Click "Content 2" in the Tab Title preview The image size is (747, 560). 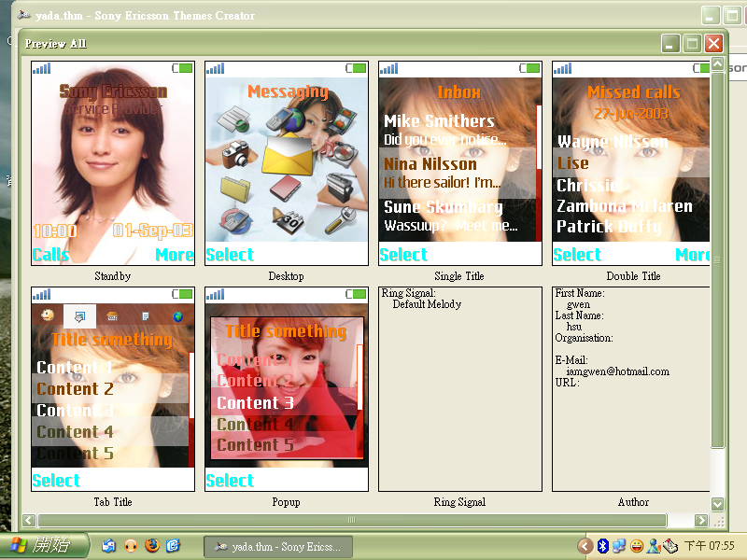click(x=76, y=389)
